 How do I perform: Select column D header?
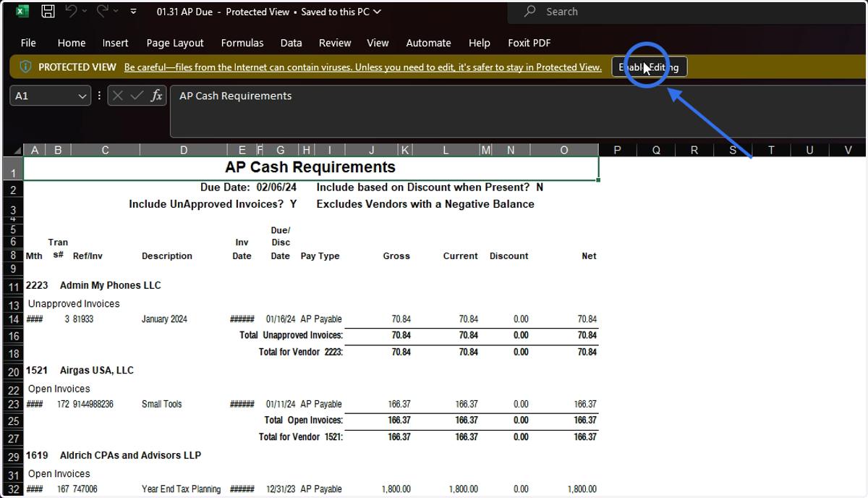pos(184,151)
